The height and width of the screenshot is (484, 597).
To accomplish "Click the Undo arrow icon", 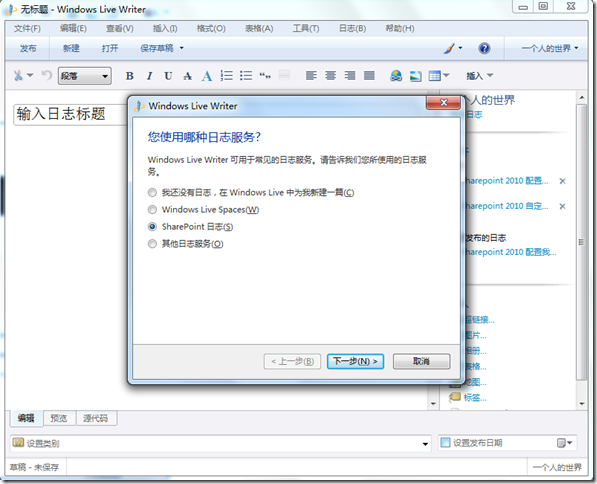I will (46, 75).
